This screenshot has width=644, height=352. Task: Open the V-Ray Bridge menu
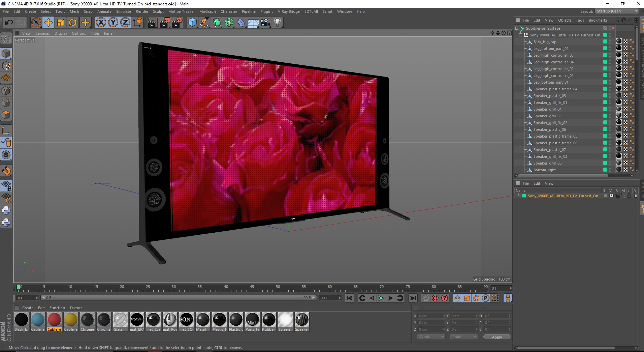point(289,11)
